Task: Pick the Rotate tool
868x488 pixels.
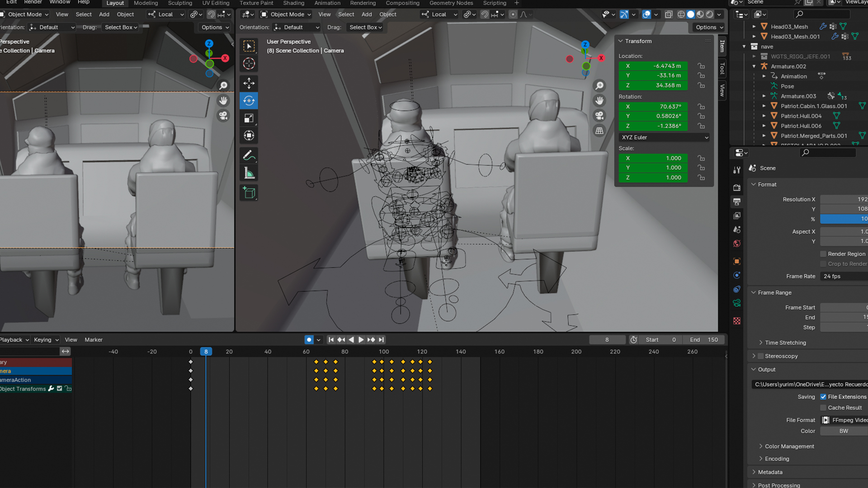Action: pyautogui.click(x=249, y=101)
